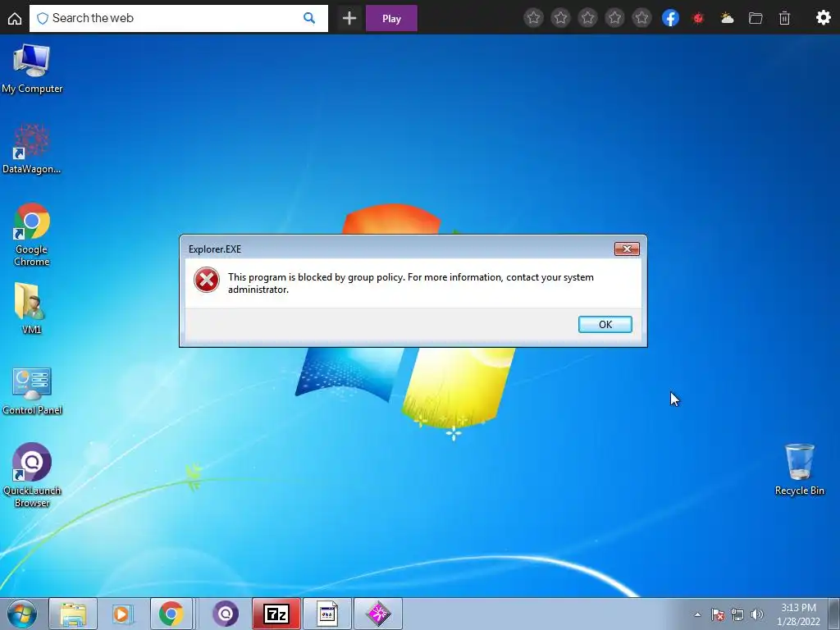Click the third star bookmark slot
840x630 pixels.
point(587,18)
